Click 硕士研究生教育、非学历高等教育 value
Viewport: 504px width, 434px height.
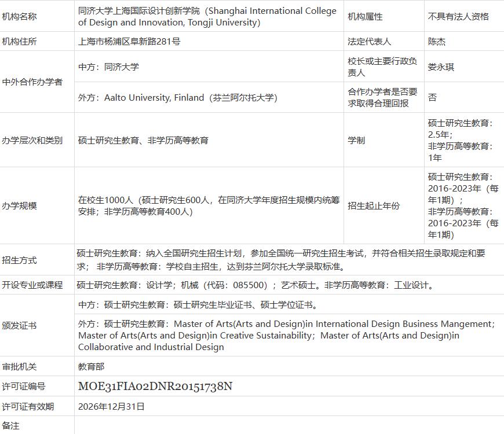click(x=143, y=140)
